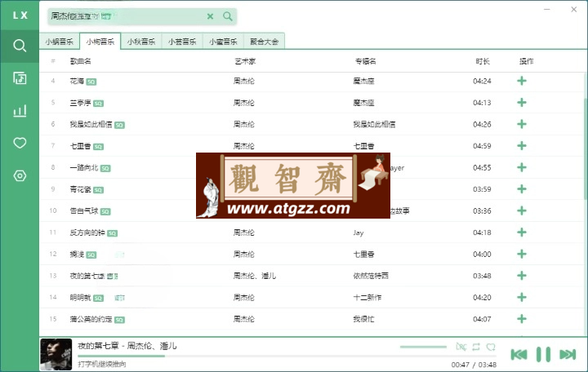The width and height of the screenshot is (588, 372).
Task: Click artist 周杰伦、潘儿 in row 13
Action: (x=255, y=276)
